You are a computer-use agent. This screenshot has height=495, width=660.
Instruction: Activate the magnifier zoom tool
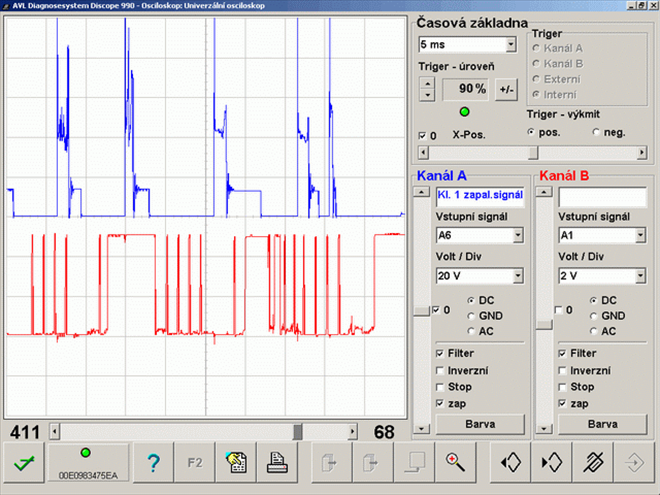(x=455, y=463)
